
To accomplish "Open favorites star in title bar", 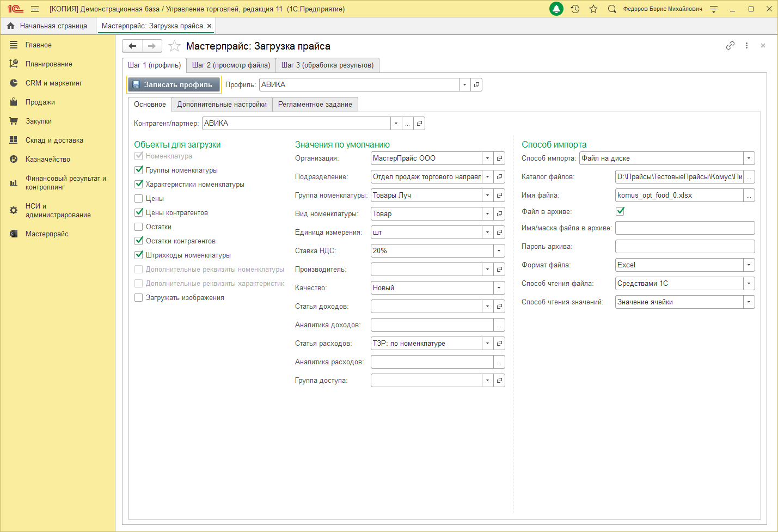I will point(593,9).
